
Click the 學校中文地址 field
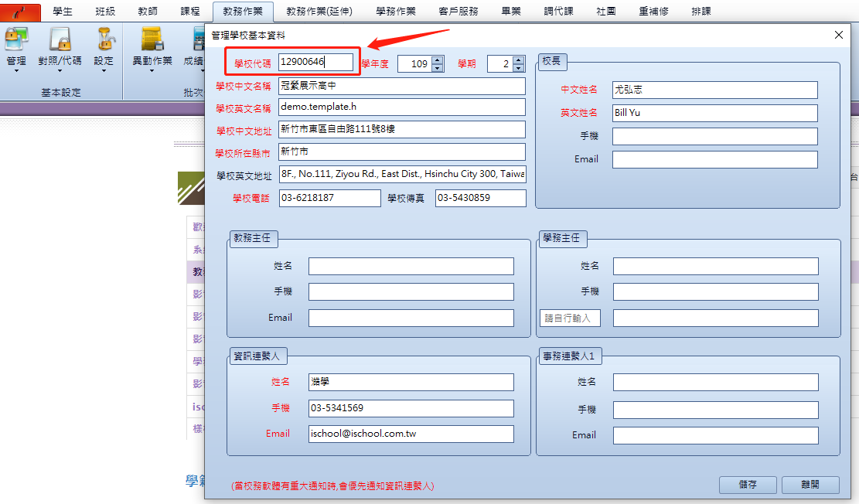(401, 129)
